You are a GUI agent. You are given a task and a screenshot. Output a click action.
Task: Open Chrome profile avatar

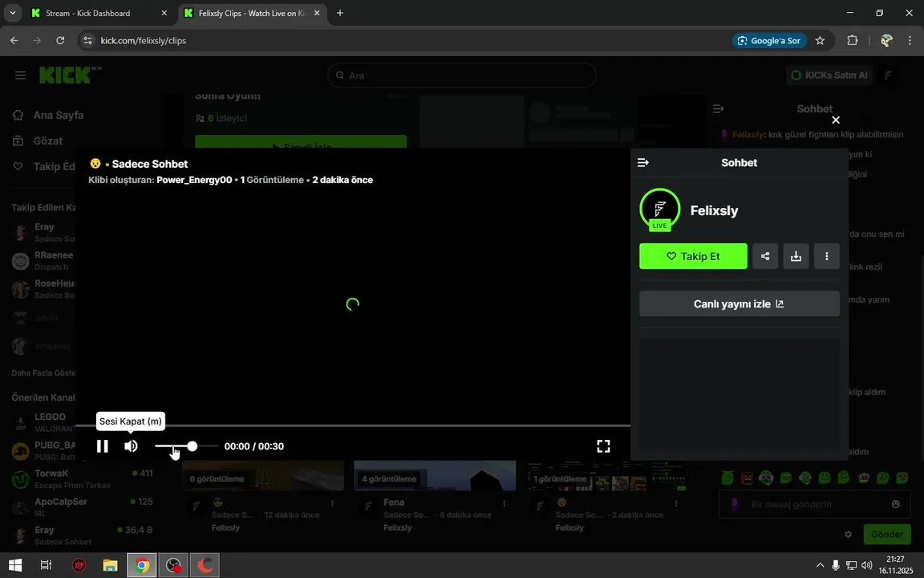tap(886, 41)
